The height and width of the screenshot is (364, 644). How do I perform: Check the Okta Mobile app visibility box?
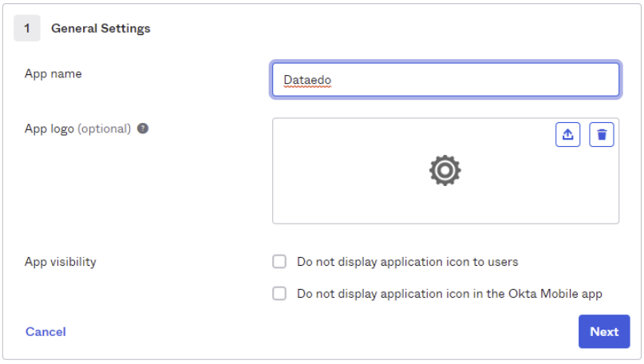(x=279, y=294)
